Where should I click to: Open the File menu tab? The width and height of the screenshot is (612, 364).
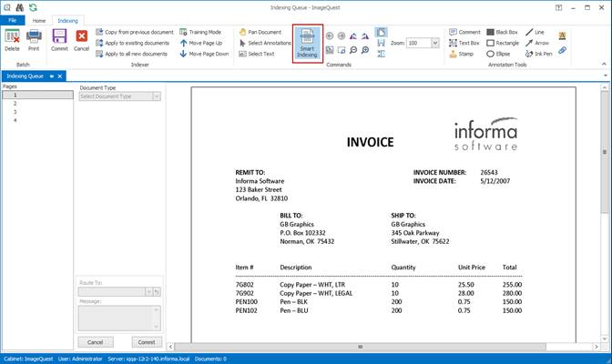(x=13, y=20)
